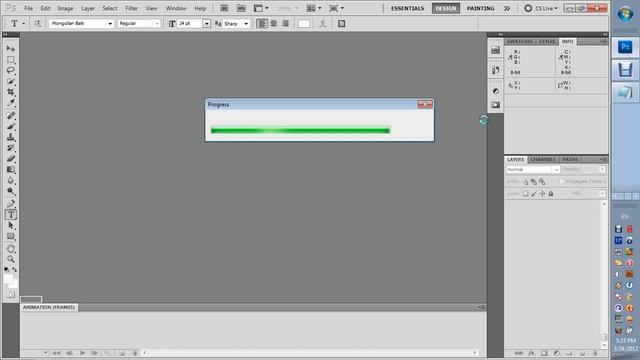This screenshot has height=360, width=640.
Task: Select the Spot Healing Brush tool
Action: 11,116
